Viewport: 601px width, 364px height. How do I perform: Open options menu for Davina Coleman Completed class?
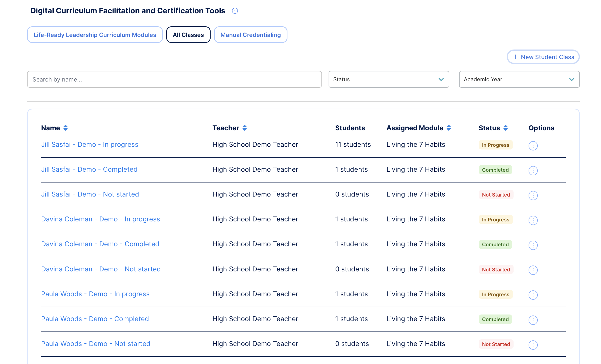(x=533, y=245)
